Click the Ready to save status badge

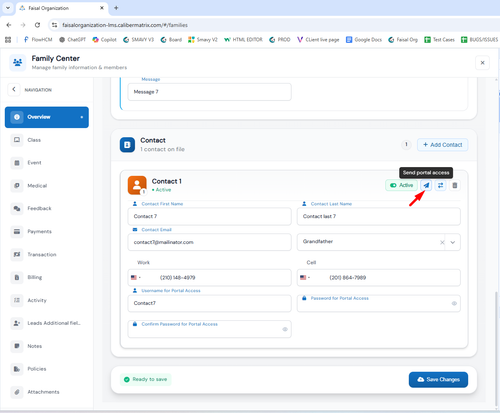pos(146,379)
